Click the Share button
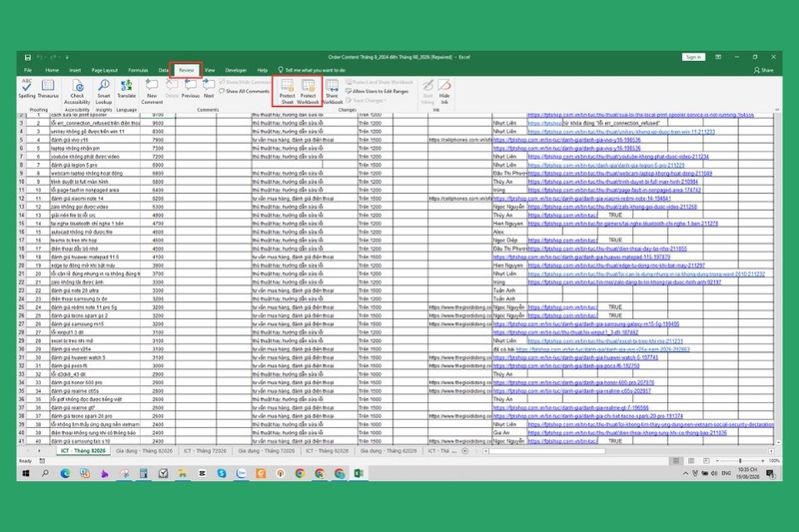This screenshot has width=799, height=532. [x=763, y=70]
